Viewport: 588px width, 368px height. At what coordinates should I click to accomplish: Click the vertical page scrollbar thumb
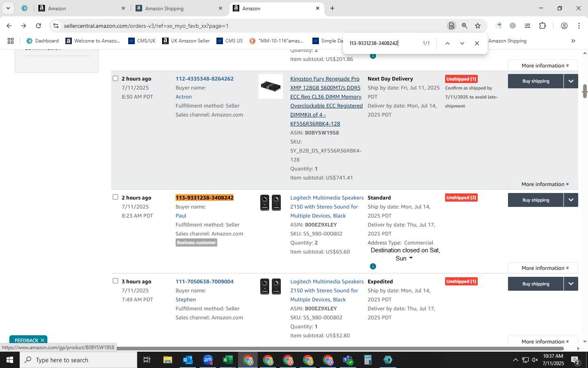pyautogui.click(x=585, y=92)
